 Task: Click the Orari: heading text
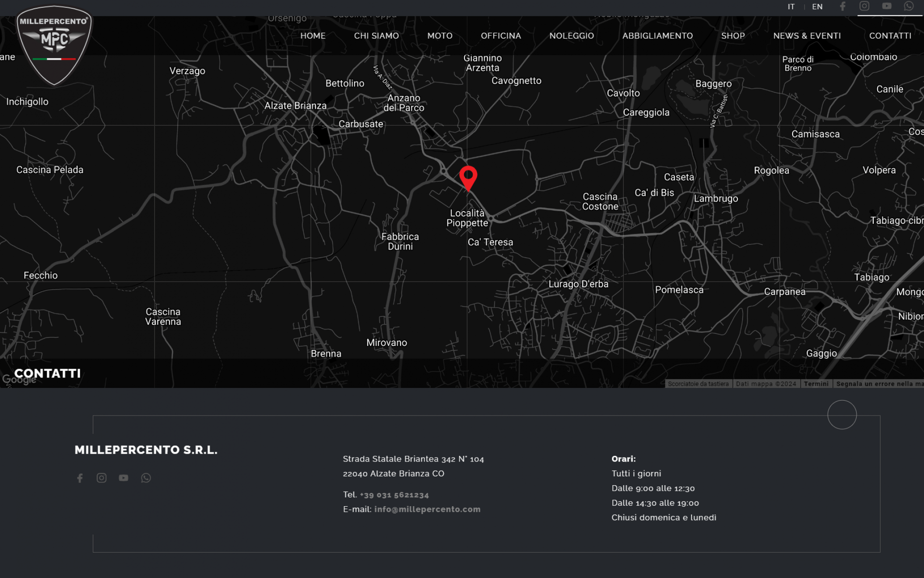[623, 459]
